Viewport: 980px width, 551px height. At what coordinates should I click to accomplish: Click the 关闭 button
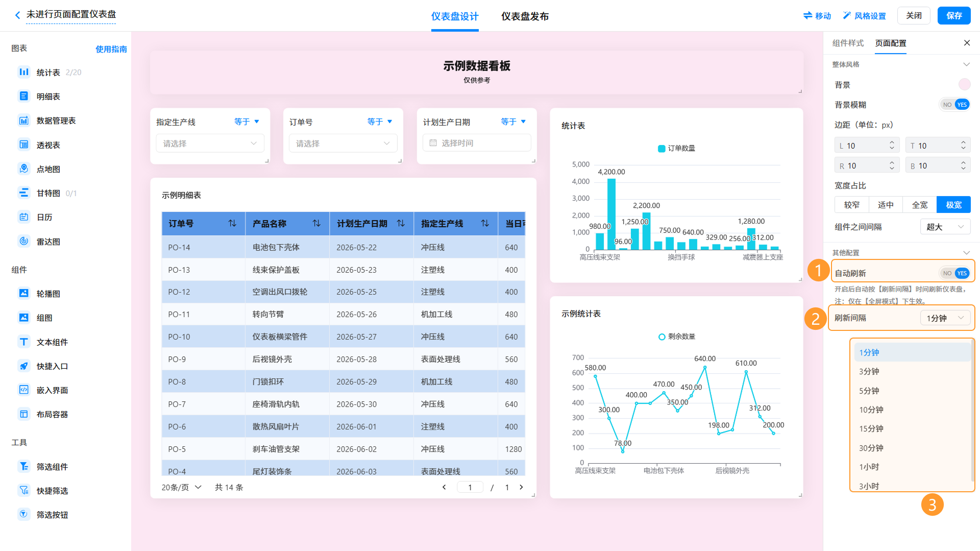914,16
